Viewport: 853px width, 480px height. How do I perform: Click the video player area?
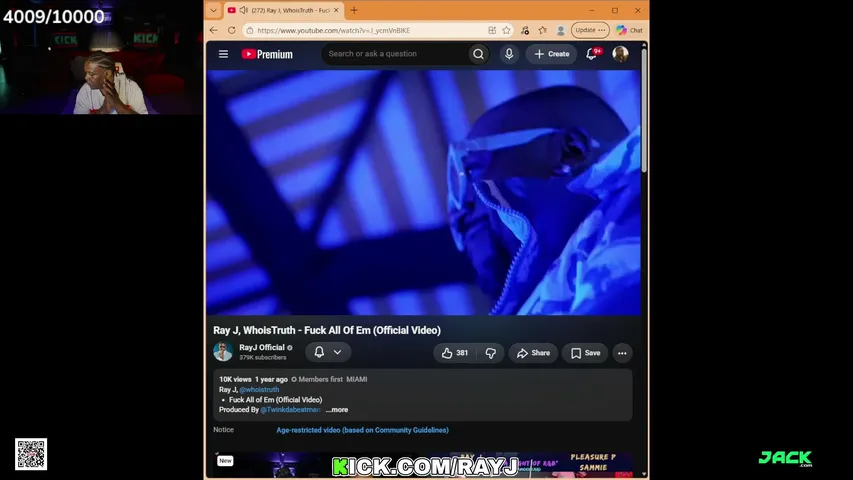point(424,193)
